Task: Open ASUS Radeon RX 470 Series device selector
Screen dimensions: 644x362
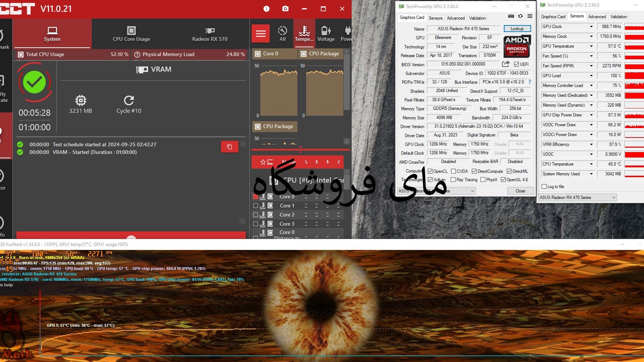Action: (x=577, y=198)
